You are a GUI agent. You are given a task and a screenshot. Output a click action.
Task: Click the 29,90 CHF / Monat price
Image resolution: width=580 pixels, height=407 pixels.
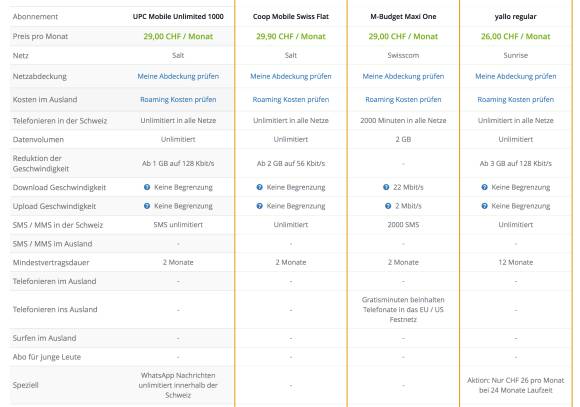tap(291, 36)
